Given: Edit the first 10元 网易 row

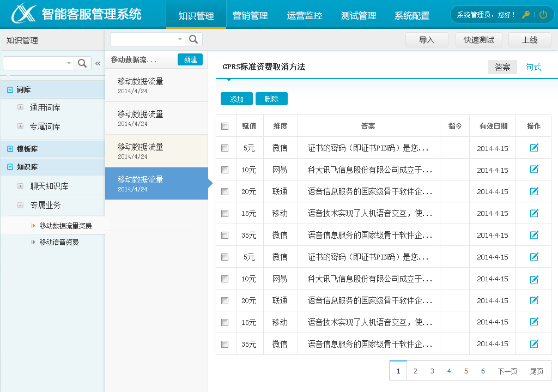Looking at the screenshot, I should [x=534, y=170].
